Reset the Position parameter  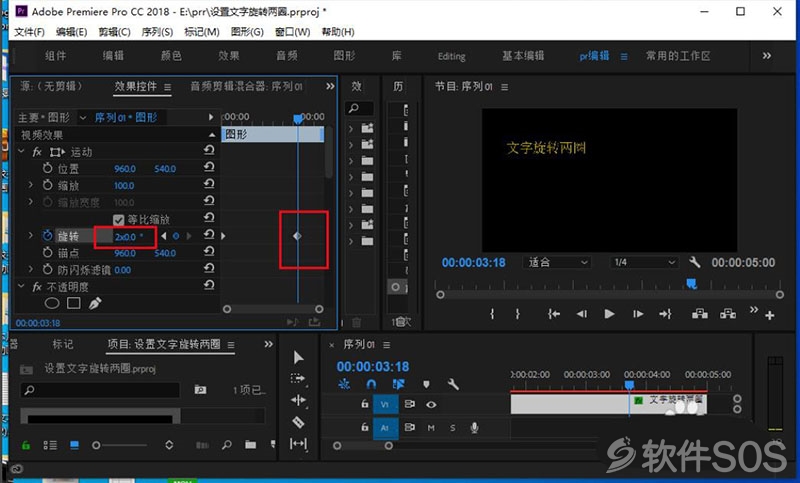click(x=209, y=167)
